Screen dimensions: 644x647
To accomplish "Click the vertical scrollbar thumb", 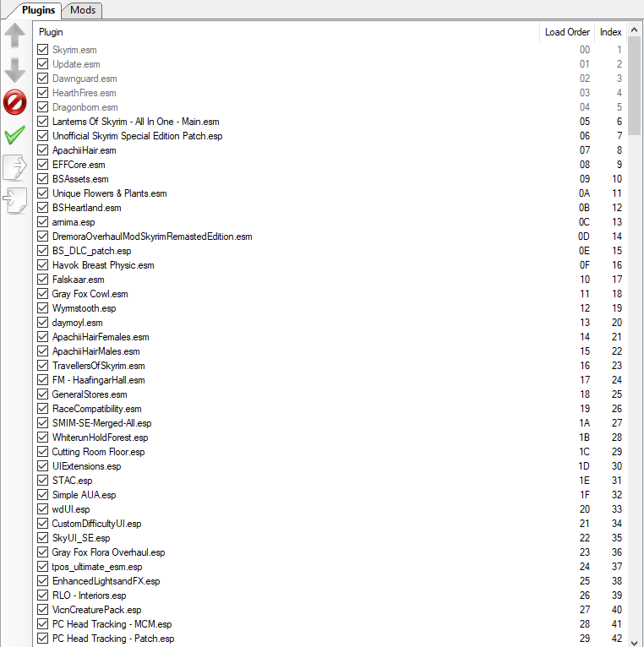I will point(634,84).
